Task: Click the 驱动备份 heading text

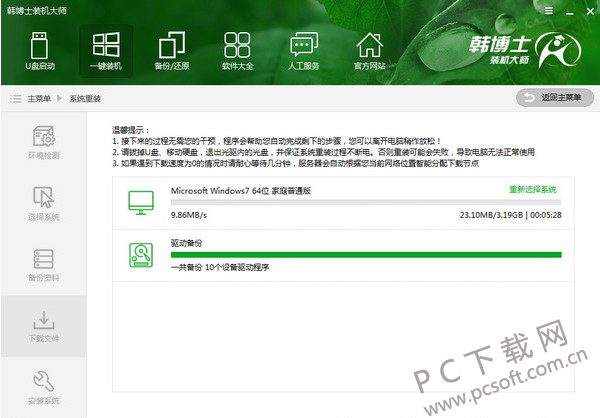Action: point(186,243)
